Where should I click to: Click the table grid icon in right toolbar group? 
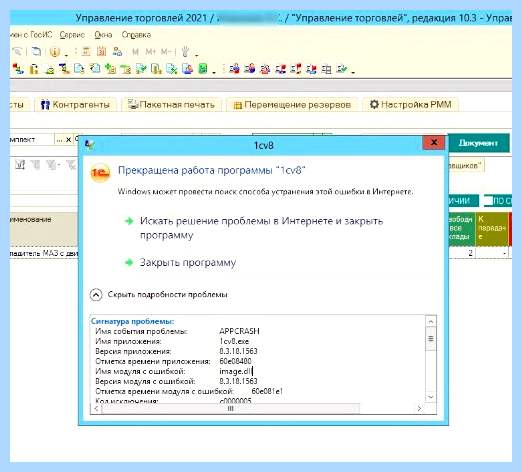[x=327, y=69]
